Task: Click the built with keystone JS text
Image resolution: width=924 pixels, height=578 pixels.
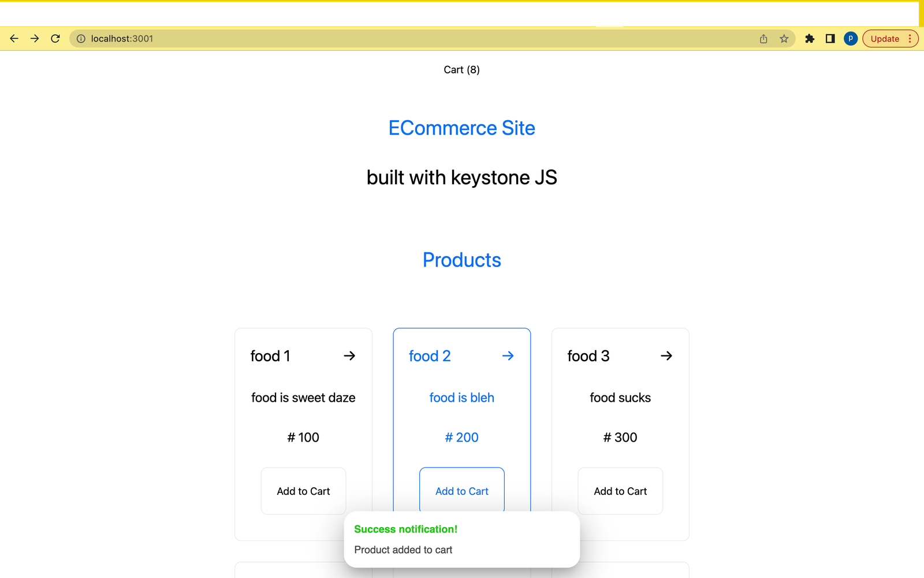Action: coord(462,177)
